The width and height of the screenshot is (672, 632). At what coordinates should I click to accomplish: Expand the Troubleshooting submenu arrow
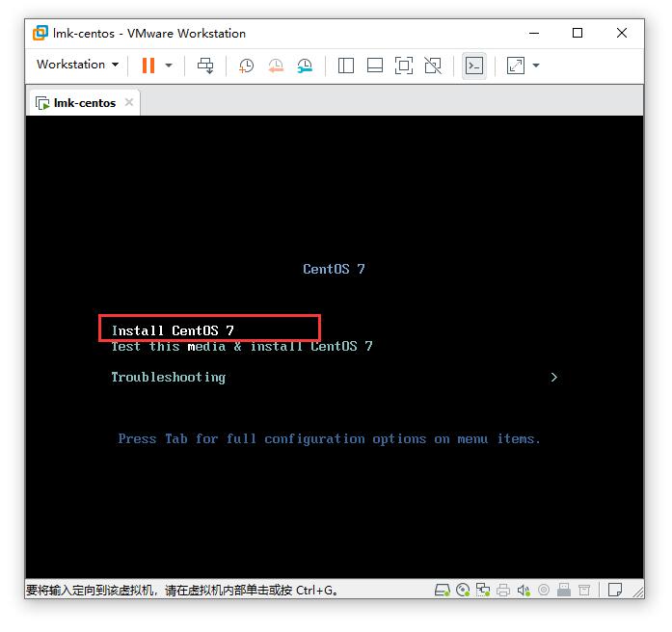tap(553, 378)
